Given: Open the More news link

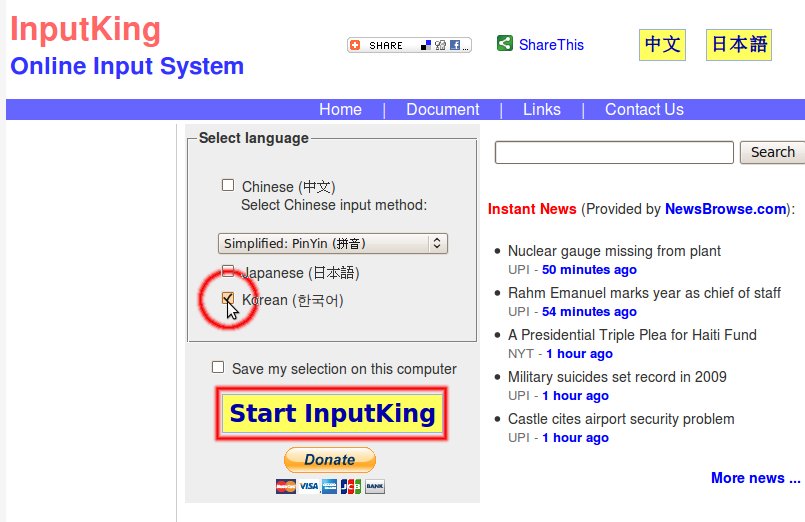Looking at the screenshot, I should coord(756,478).
